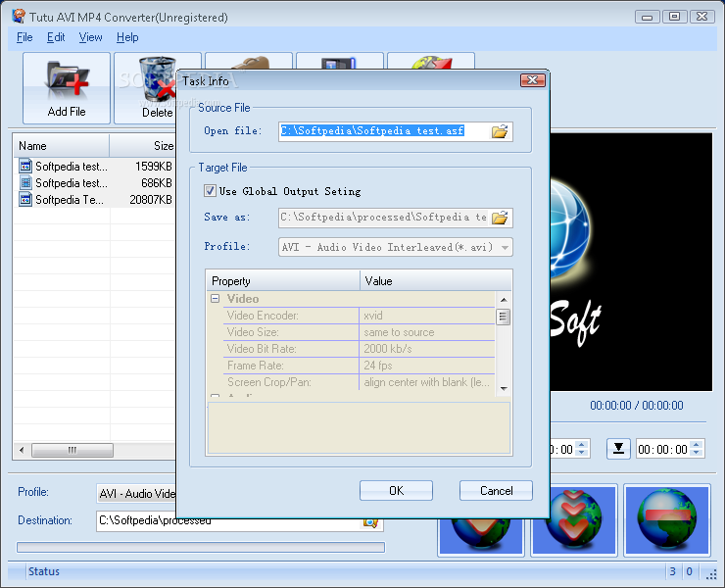Viewport: 725px width, 588px height.
Task: Click the 20807KB size cell
Action: (151, 199)
